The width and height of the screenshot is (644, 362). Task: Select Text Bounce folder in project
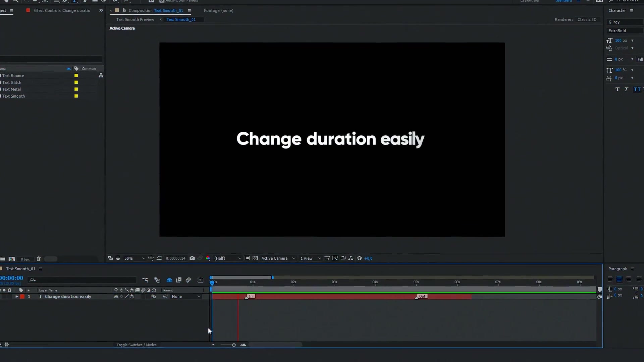click(13, 76)
